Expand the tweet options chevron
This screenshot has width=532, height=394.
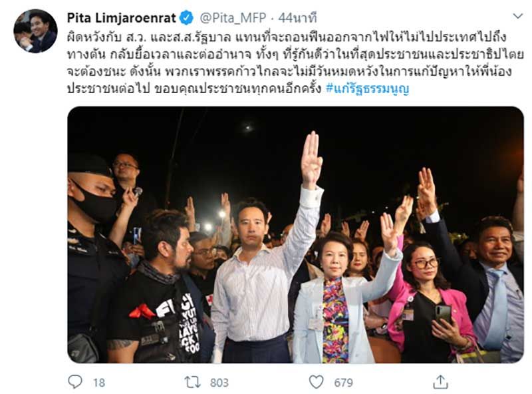[517, 16]
